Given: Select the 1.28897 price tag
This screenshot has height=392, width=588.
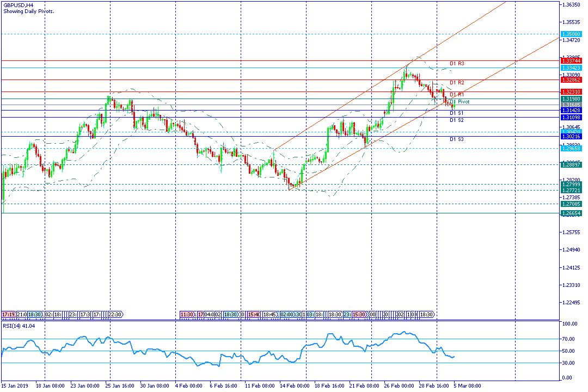Looking at the screenshot, I should pyautogui.click(x=571, y=164).
